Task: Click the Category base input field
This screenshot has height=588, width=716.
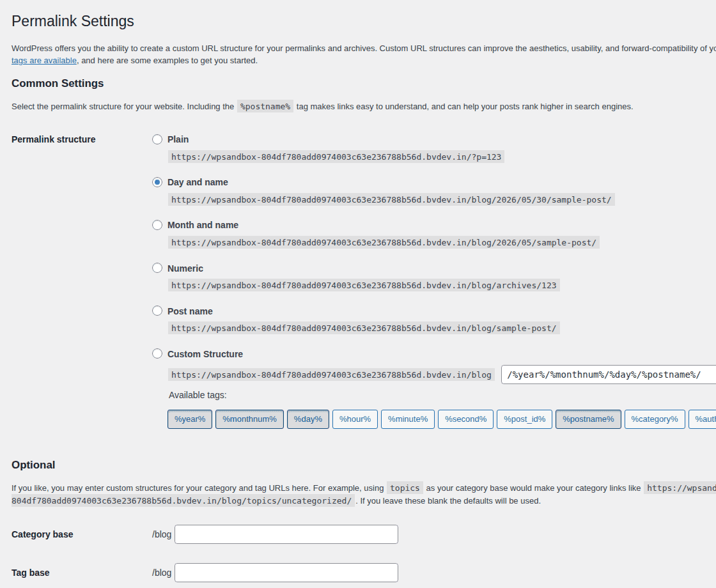Action: click(x=286, y=534)
